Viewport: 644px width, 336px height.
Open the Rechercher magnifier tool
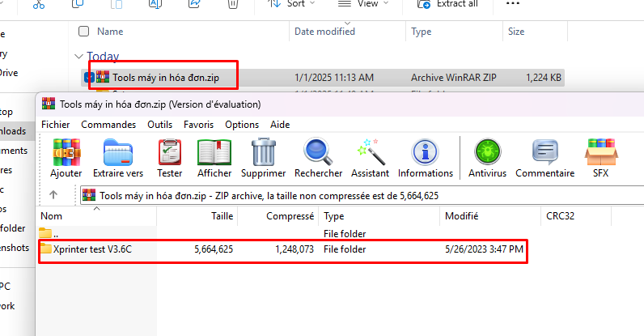click(318, 154)
